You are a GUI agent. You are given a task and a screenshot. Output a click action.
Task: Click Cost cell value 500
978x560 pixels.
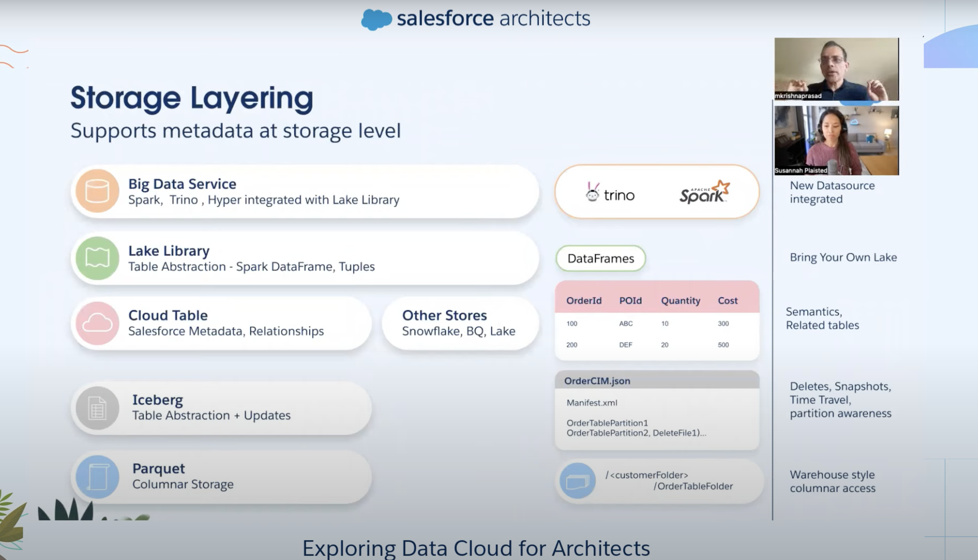click(x=723, y=345)
